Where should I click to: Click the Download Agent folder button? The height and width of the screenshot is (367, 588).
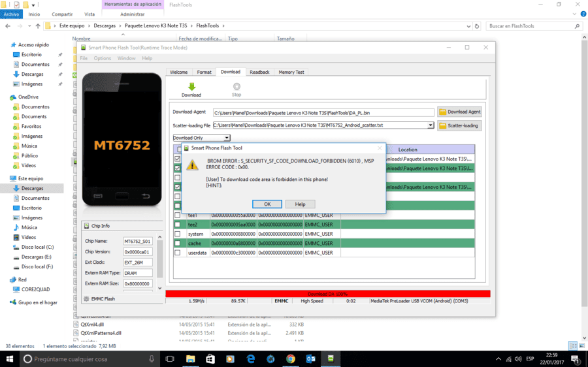point(459,112)
